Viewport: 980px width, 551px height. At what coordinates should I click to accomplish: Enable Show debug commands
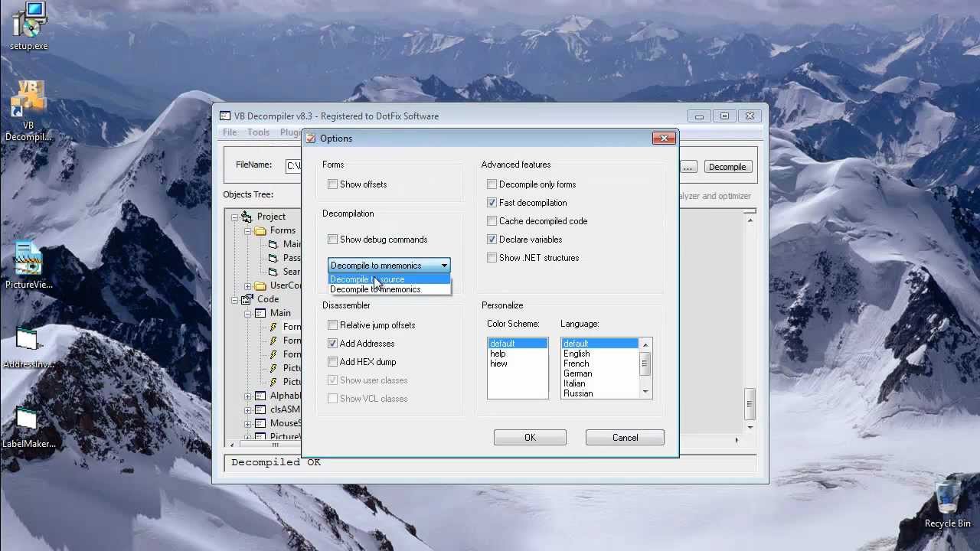(x=332, y=240)
